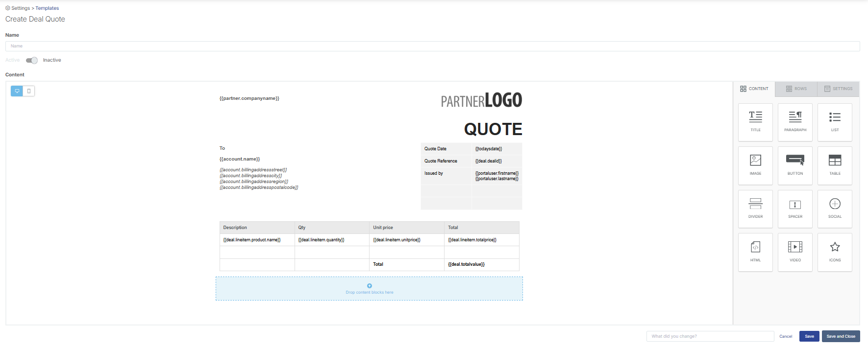Click {{deal.totalvalue}} cell
Viewport: 868px width, 348px height.
(x=482, y=264)
